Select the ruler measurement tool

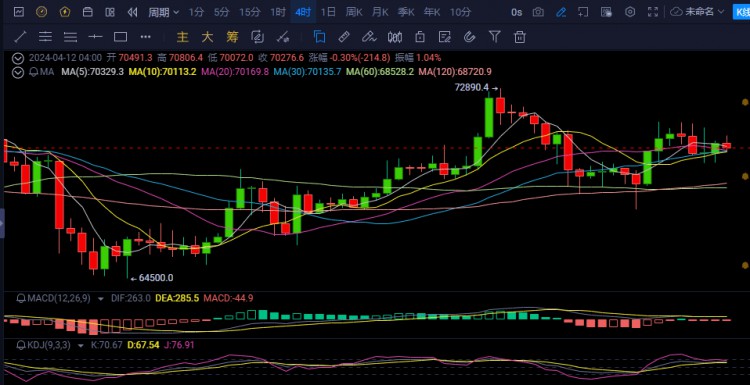coord(344,37)
